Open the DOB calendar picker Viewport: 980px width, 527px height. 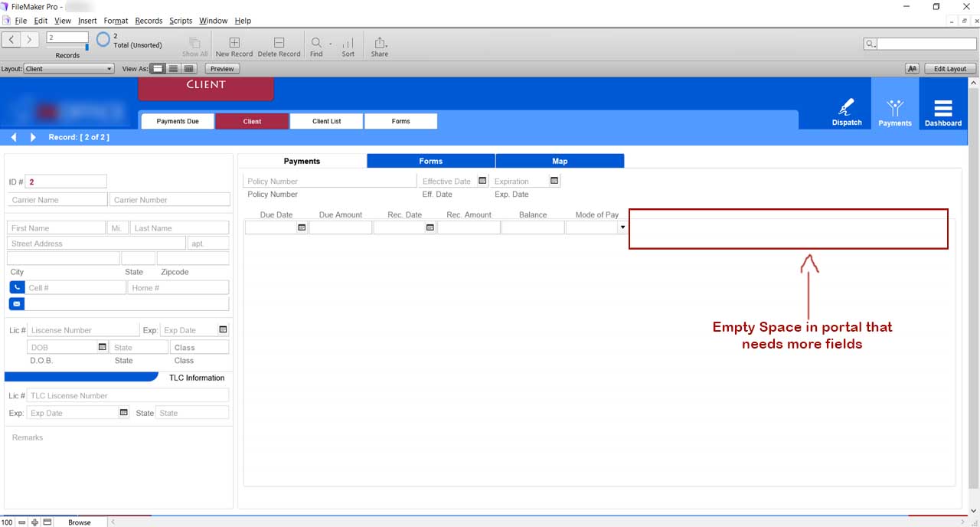(102, 347)
